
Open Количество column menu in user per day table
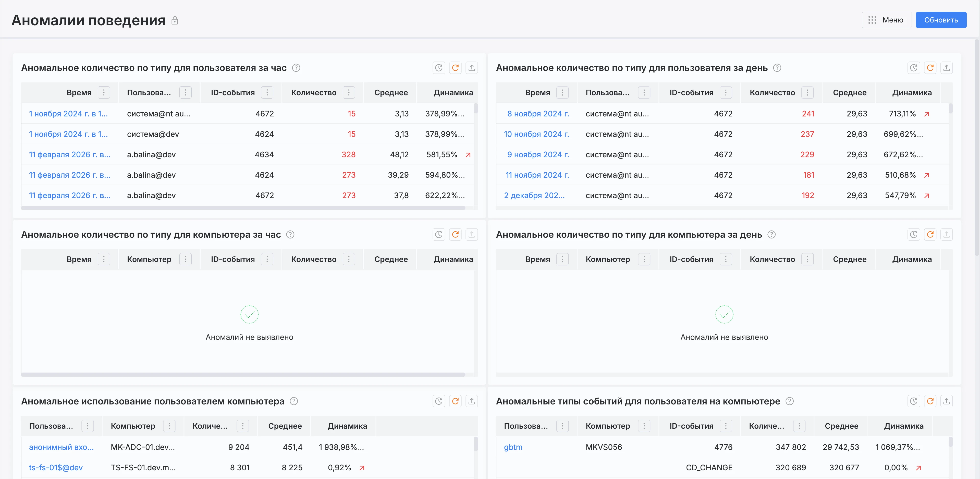click(807, 92)
